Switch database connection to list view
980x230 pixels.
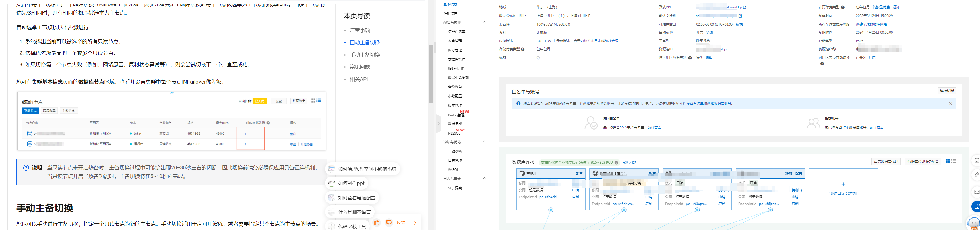[954, 161]
